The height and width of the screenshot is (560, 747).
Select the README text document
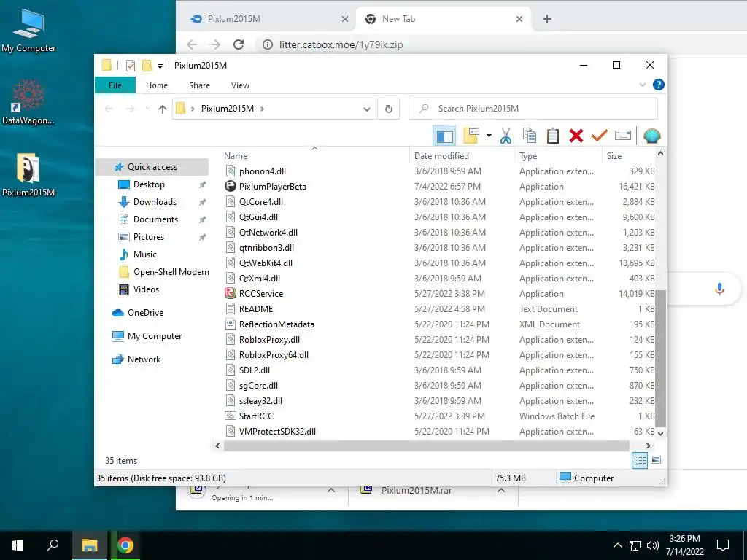[256, 309]
